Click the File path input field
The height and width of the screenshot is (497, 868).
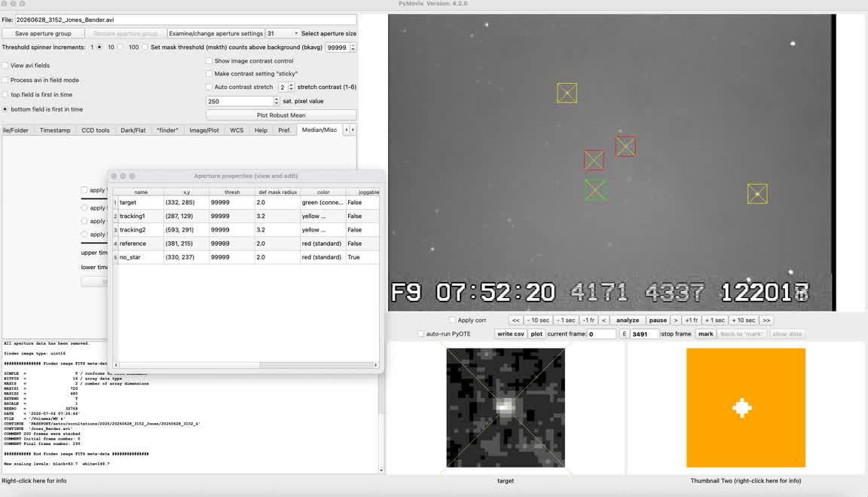click(x=185, y=20)
